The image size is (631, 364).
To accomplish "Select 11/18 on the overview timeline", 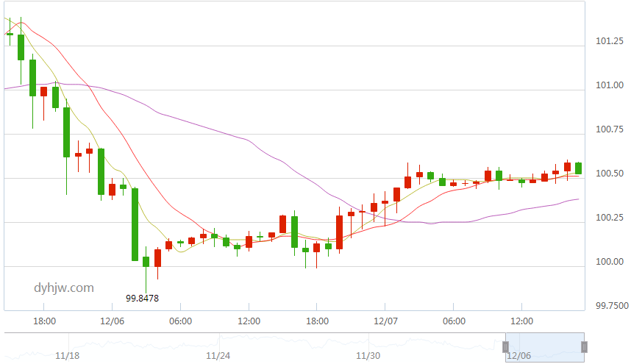I will 67,356.
